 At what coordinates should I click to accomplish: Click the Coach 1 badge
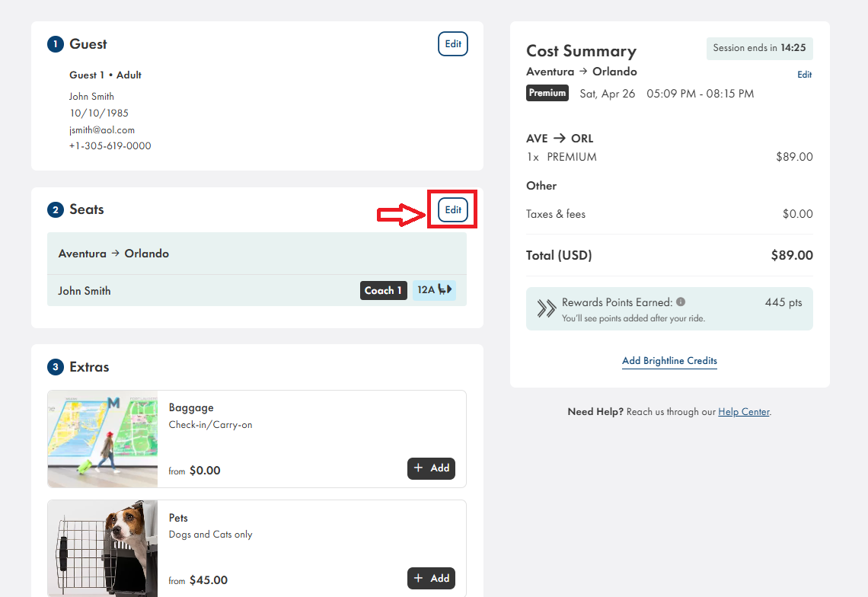pos(383,290)
